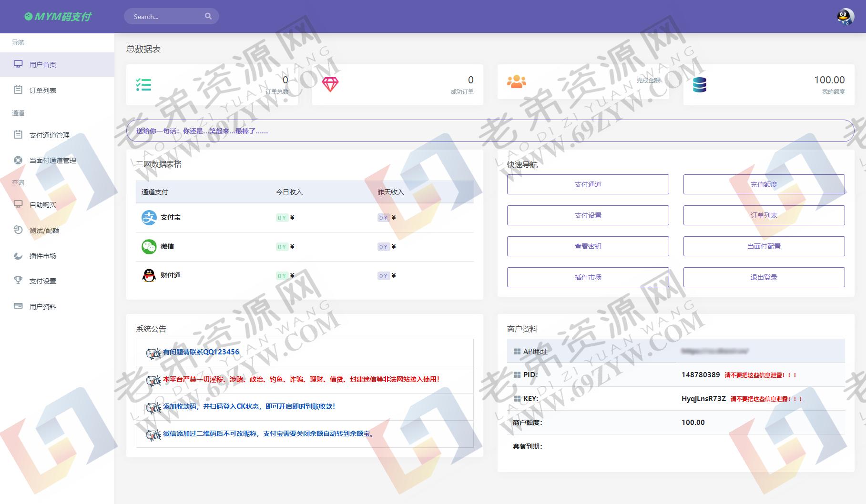
Task: Open 支付通道管理 menu item
Action: [x=57, y=135]
